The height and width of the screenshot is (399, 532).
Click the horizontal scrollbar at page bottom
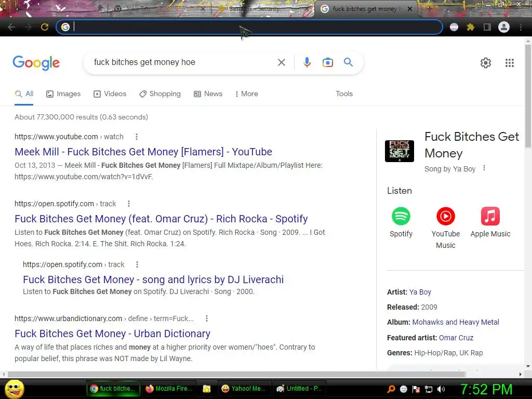(x=236, y=374)
